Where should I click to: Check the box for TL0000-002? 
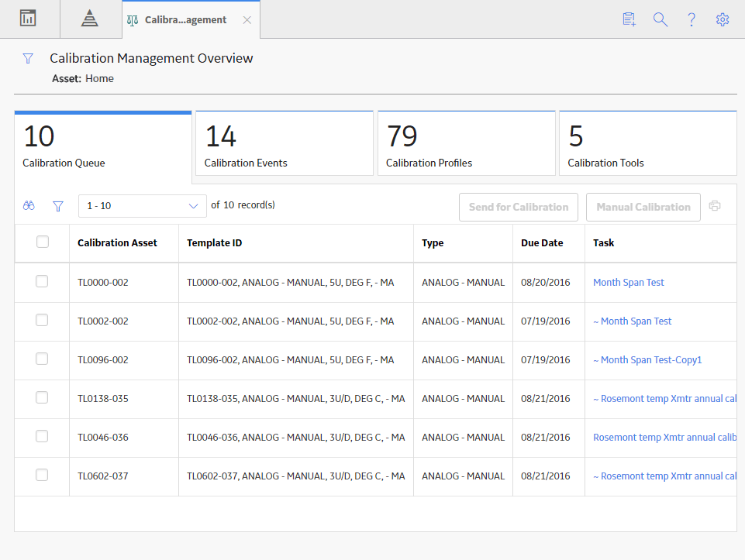42,281
